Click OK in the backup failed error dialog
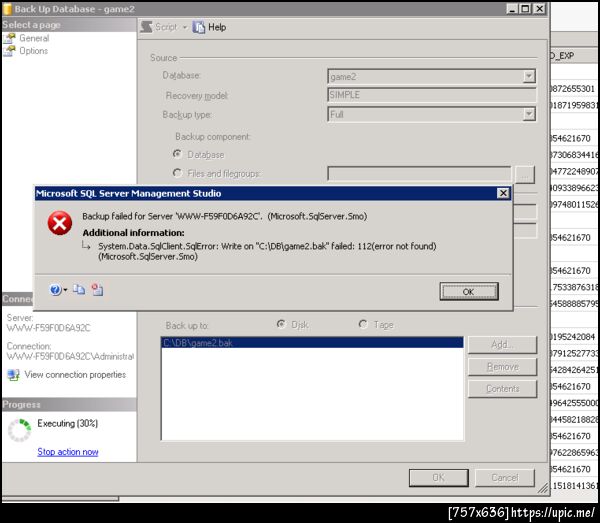Viewport: 600px width, 523px height. click(469, 292)
